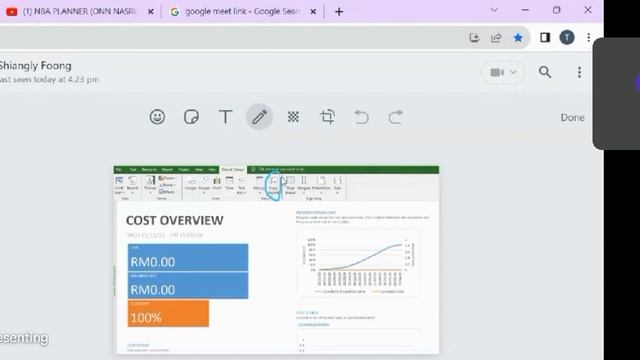Image resolution: width=640 pixels, height=360 pixels.
Task: Close the NBA PLANNER tab
Action: [151, 12]
